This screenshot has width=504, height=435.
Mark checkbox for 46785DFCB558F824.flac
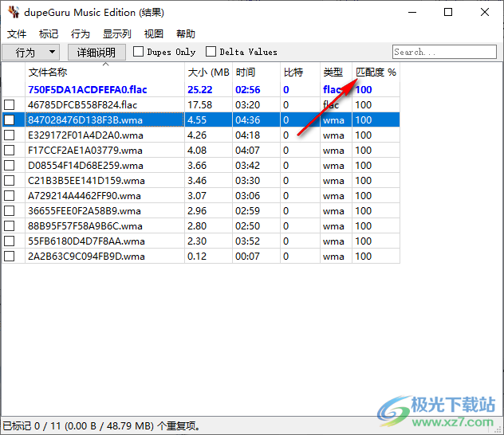click(10, 105)
